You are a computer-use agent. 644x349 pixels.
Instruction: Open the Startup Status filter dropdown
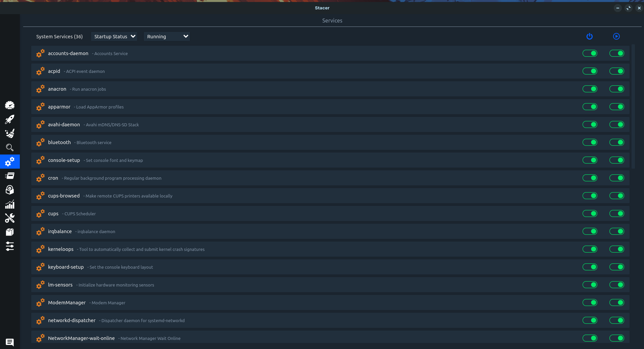(115, 36)
